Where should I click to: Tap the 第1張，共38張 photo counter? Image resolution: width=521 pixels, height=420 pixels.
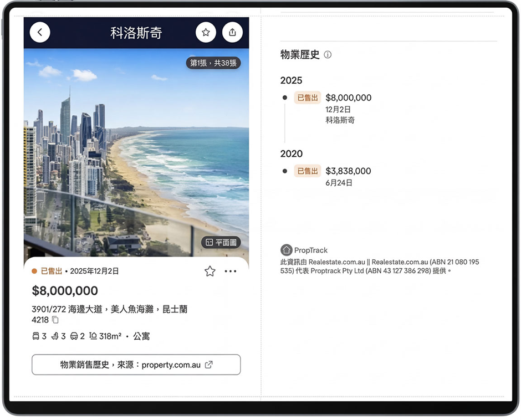213,63
